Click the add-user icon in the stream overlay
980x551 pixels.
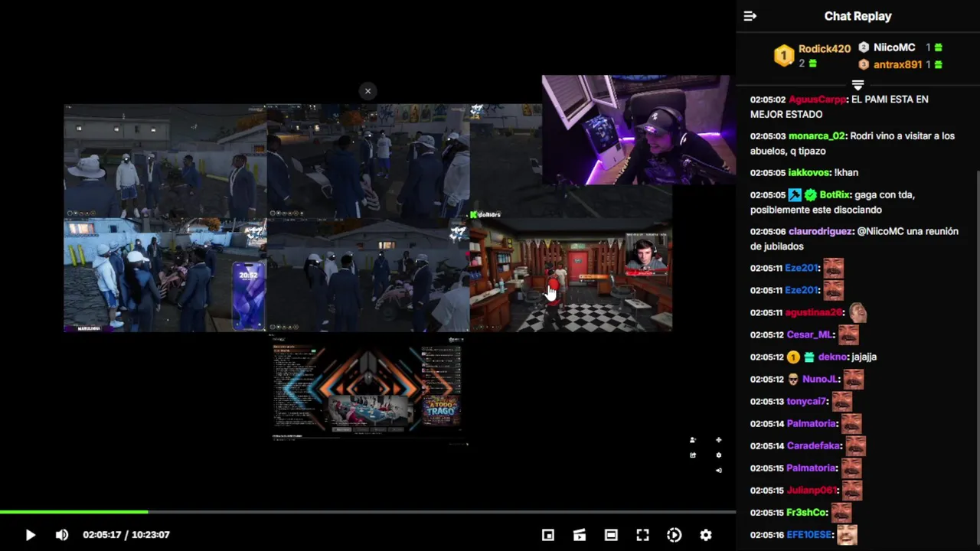coord(693,440)
